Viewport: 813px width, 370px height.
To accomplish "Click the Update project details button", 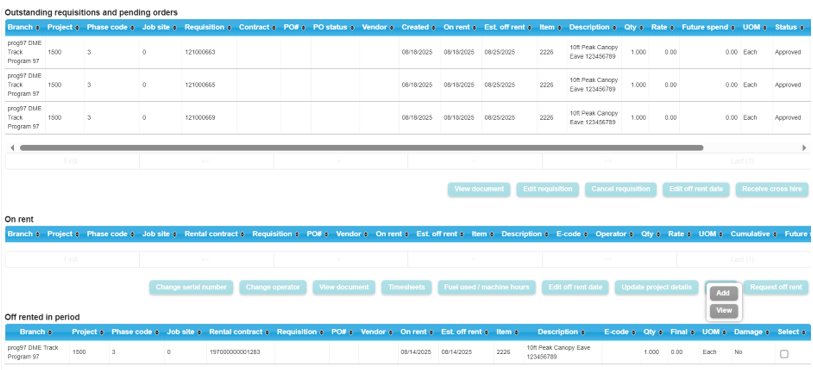I will 656,287.
